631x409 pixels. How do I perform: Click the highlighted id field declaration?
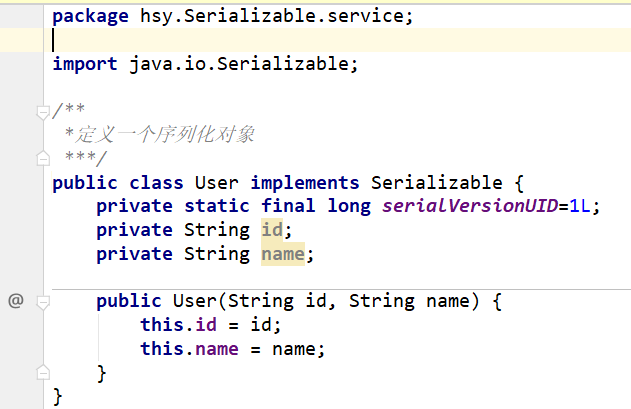click(271, 230)
